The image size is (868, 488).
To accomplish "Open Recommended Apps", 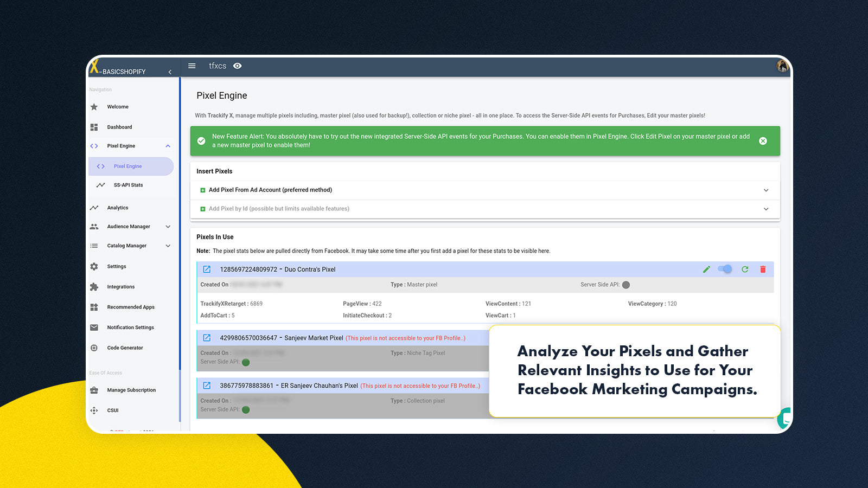I will 131,307.
